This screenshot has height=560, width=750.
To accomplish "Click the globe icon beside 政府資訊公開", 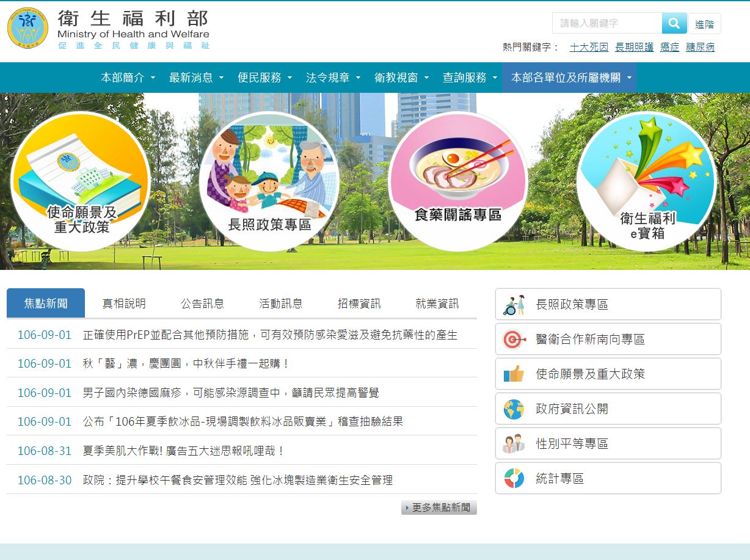I will click(514, 409).
